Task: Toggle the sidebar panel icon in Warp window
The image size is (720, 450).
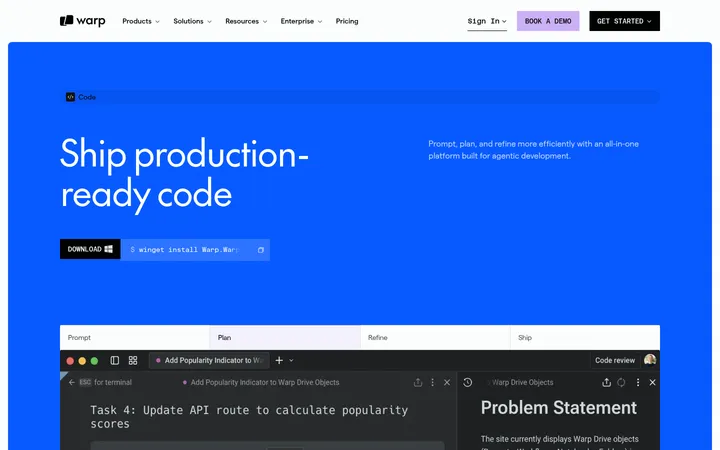Action: tap(115, 360)
